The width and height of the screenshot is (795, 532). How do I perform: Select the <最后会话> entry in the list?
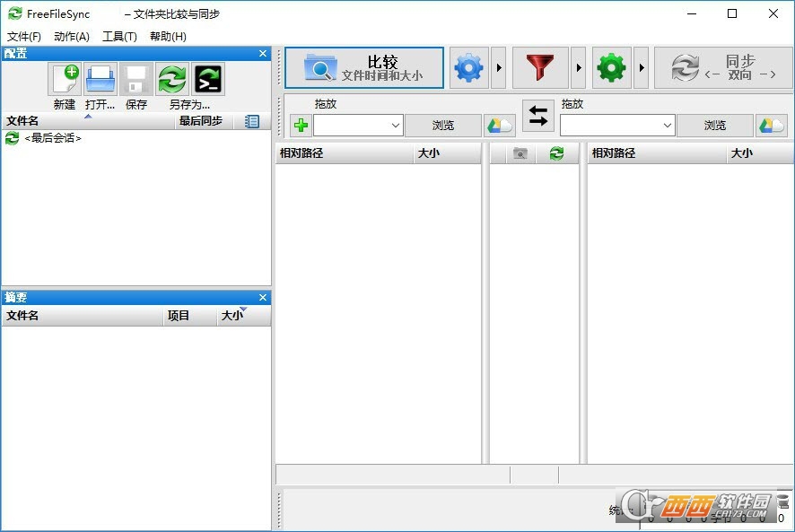[x=52, y=138]
